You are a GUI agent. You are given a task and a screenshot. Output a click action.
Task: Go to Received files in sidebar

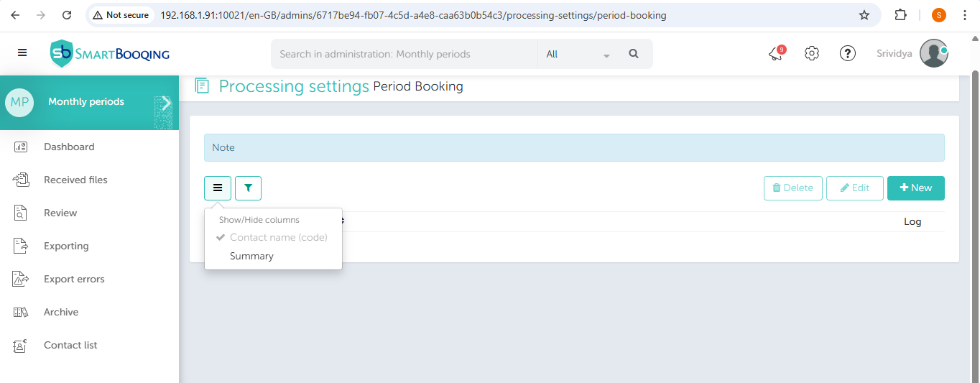point(75,180)
